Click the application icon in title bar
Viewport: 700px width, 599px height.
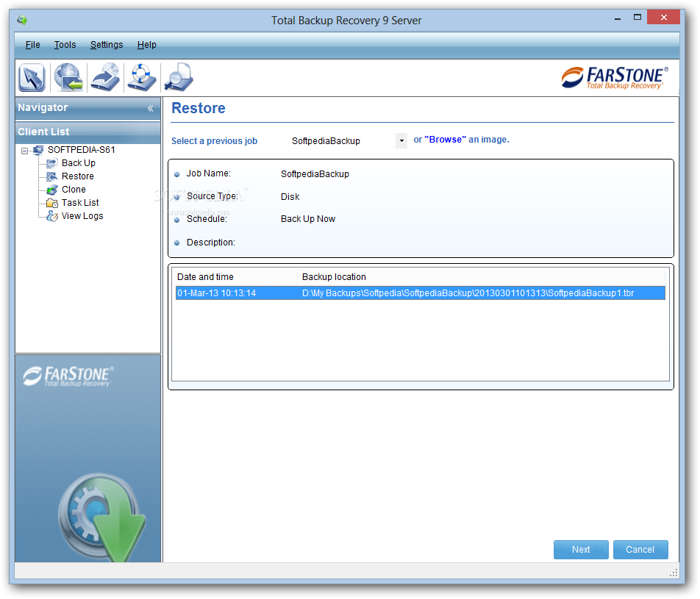pyautogui.click(x=22, y=20)
